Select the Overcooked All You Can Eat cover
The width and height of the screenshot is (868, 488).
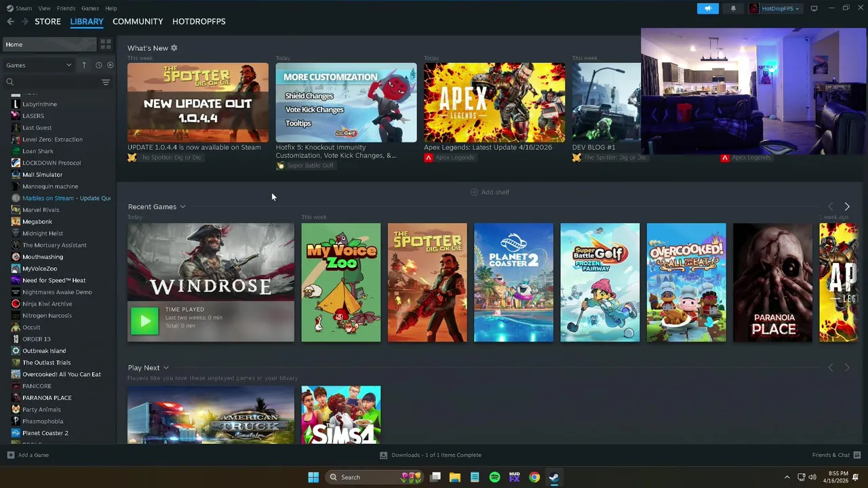point(686,283)
